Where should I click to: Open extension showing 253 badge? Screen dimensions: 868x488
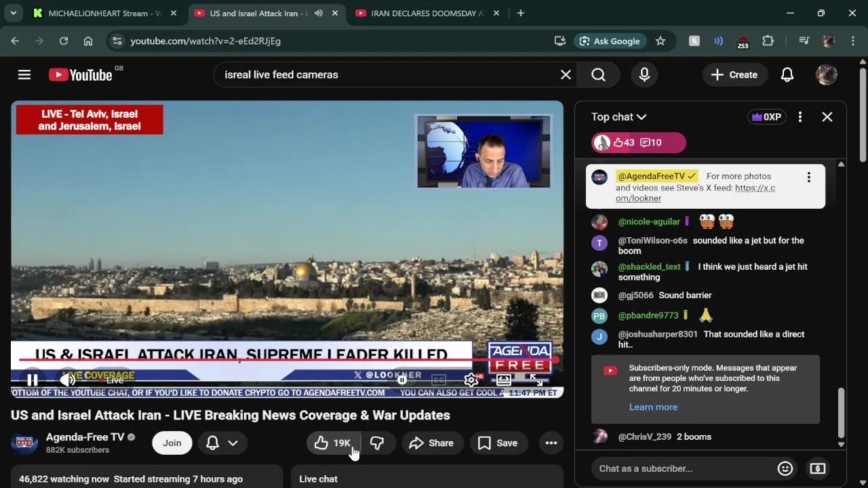[x=743, y=41]
